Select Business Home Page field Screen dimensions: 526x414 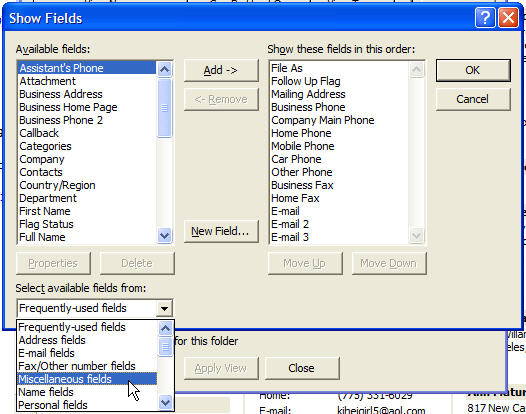point(87,107)
